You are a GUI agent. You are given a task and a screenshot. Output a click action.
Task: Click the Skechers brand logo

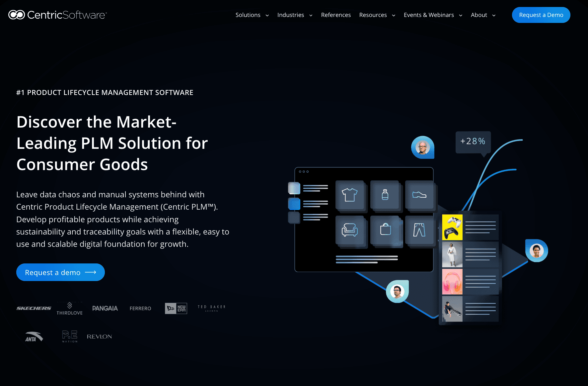click(34, 308)
